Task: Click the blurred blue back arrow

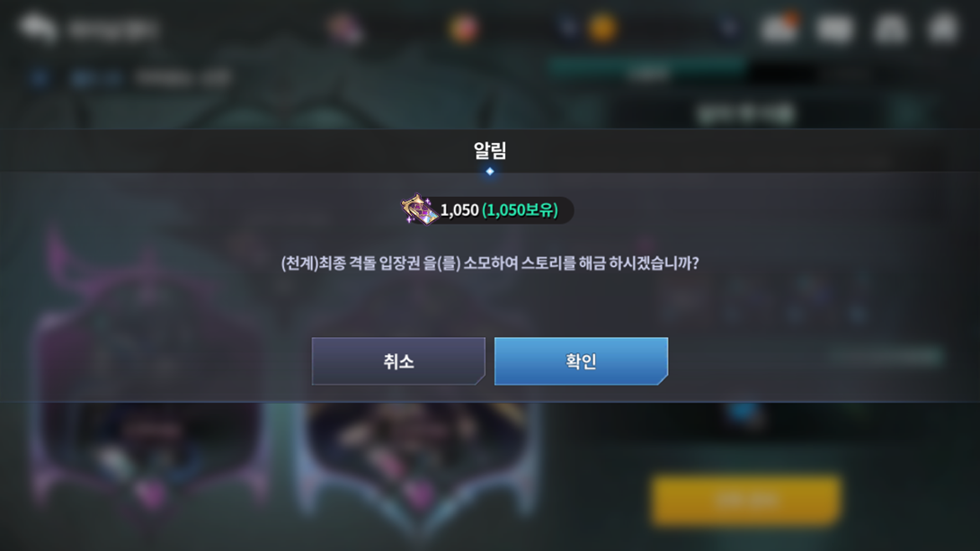Action: tap(39, 78)
